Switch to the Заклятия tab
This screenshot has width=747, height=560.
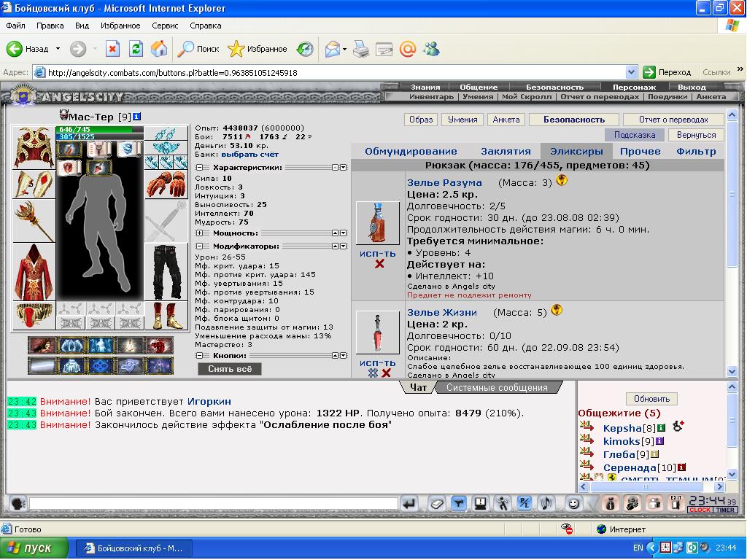click(x=506, y=152)
